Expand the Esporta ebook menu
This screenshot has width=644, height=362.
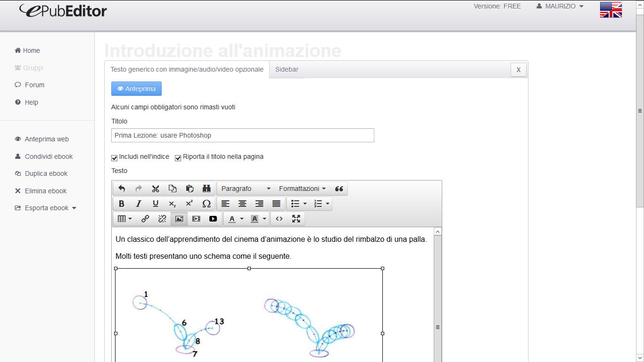click(50, 208)
